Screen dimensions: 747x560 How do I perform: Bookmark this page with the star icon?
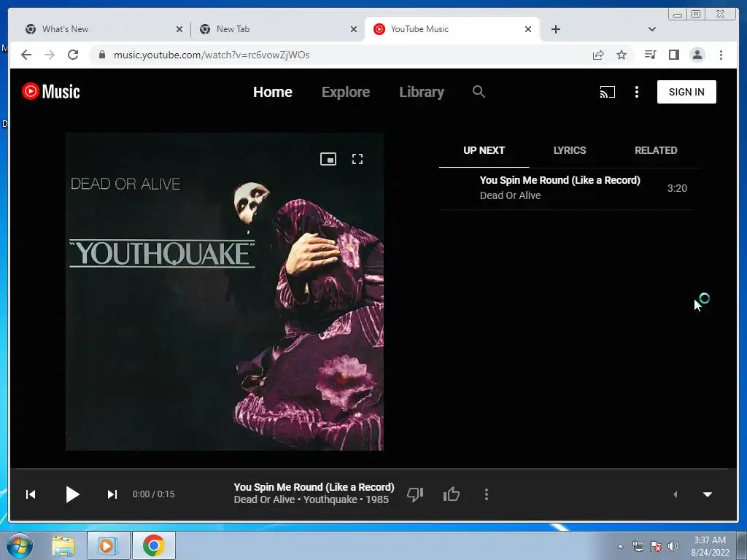[x=622, y=55]
